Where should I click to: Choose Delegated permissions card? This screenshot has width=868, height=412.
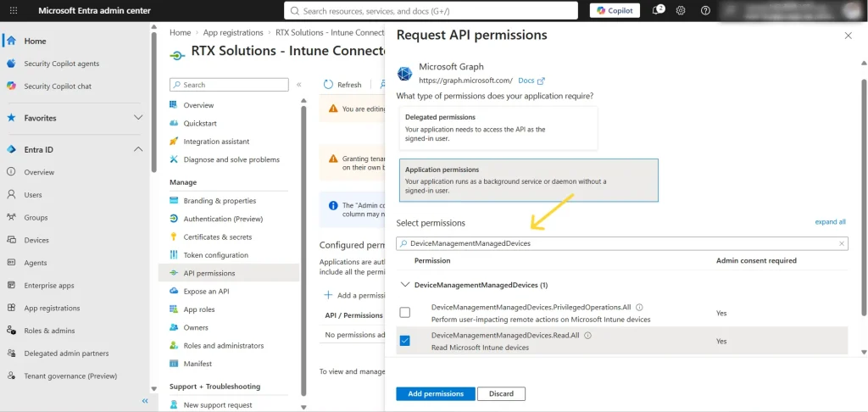498,128
